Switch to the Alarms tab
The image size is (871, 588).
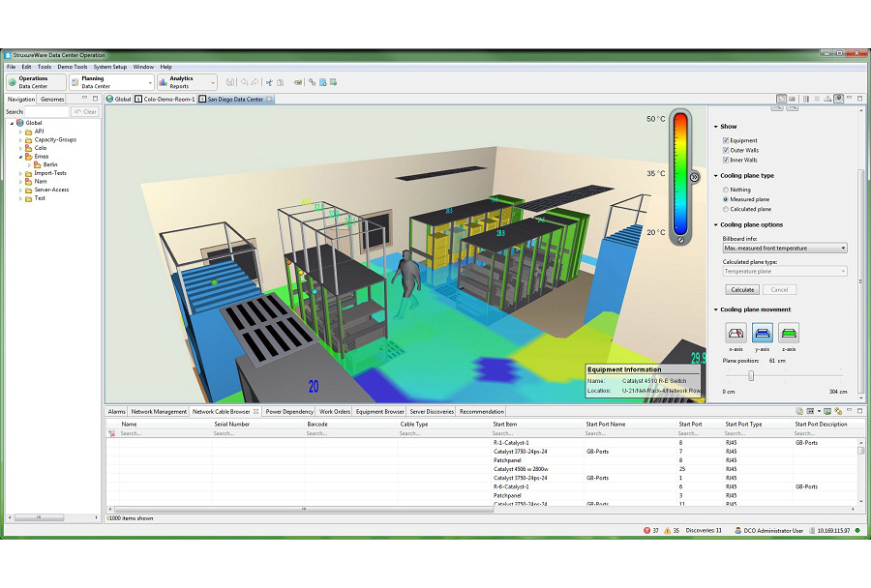(x=117, y=411)
